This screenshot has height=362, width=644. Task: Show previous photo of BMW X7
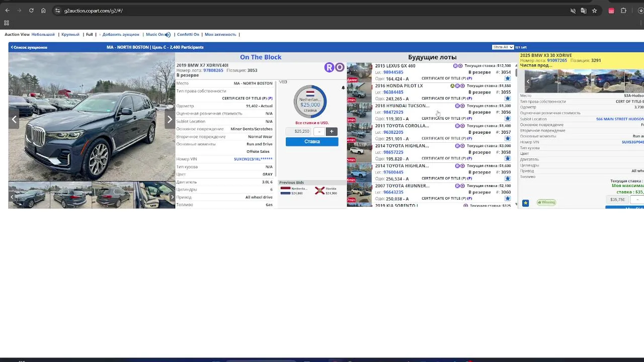point(14,119)
